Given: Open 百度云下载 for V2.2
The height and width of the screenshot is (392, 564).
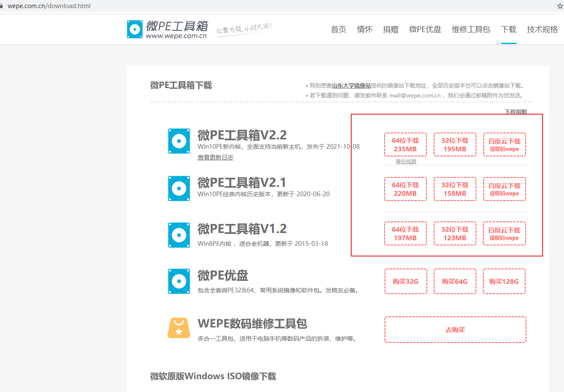Looking at the screenshot, I should 504,144.
